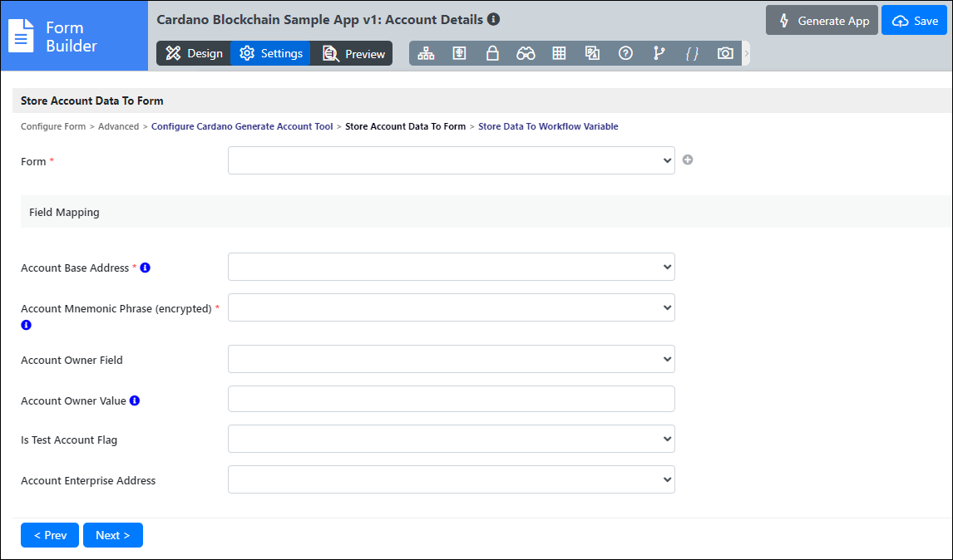Click the Generate App button

coord(822,21)
